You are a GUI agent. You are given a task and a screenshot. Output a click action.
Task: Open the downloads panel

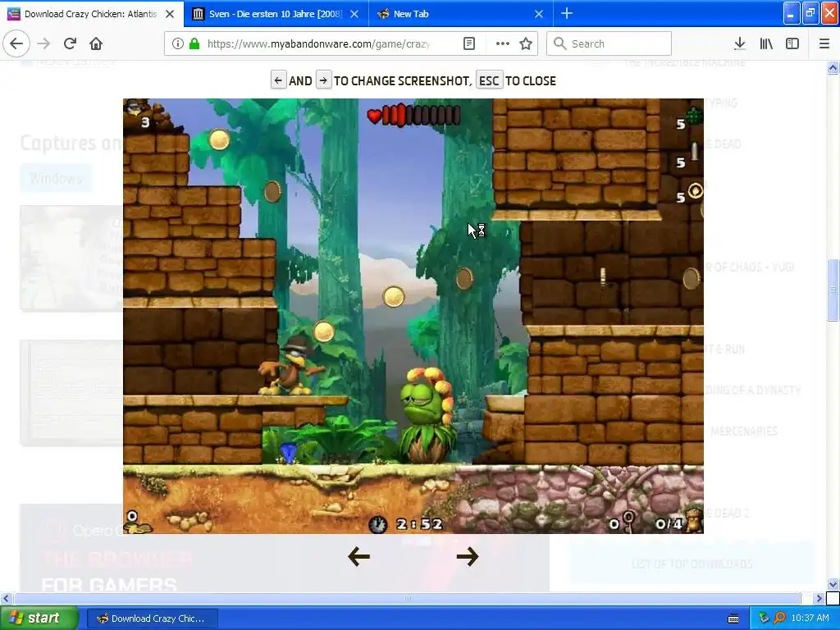click(x=740, y=44)
